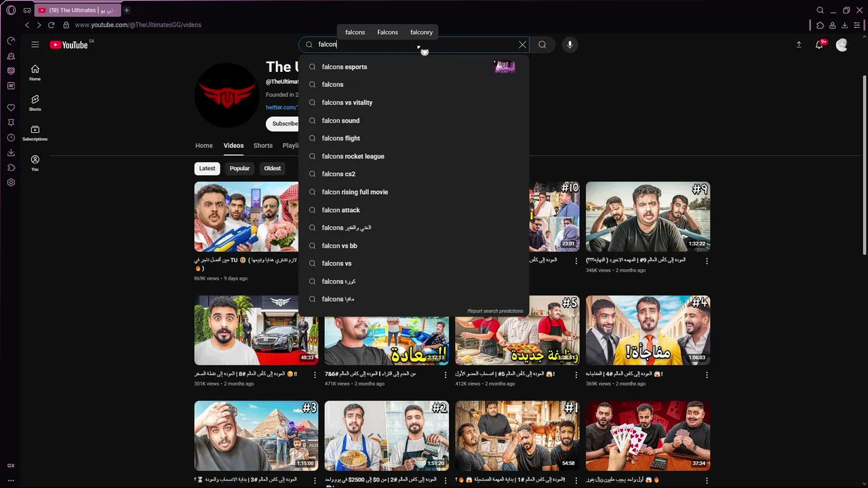Open the profile icon in browser toolbar
Screen dimensions: 868x488
832,25
